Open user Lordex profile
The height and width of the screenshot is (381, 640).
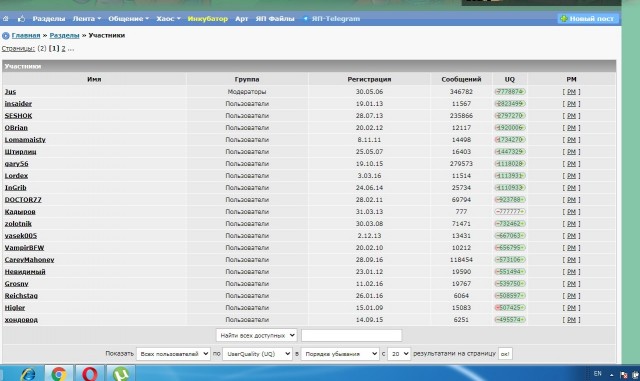pyautogui.click(x=16, y=176)
